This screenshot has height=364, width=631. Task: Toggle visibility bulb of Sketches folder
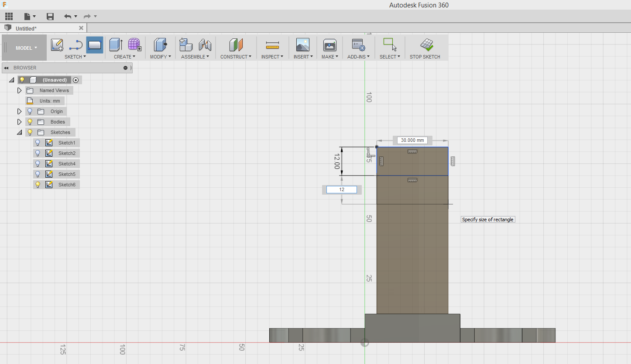(x=30, y=132)
